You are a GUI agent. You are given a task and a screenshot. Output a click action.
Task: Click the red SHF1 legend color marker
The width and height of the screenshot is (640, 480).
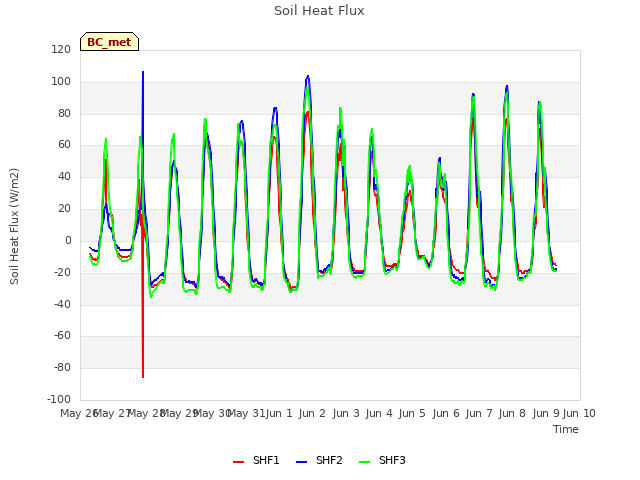click(238, 462)
